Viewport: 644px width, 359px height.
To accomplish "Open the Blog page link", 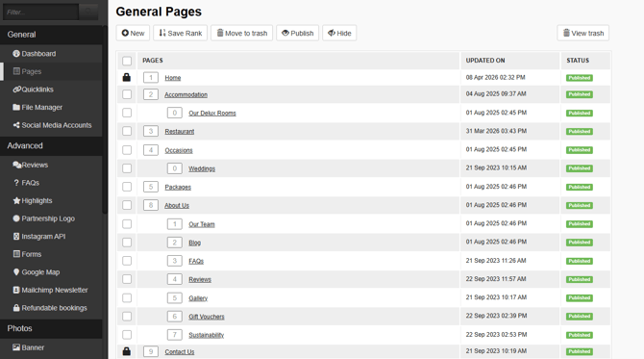I will (195, 243).
